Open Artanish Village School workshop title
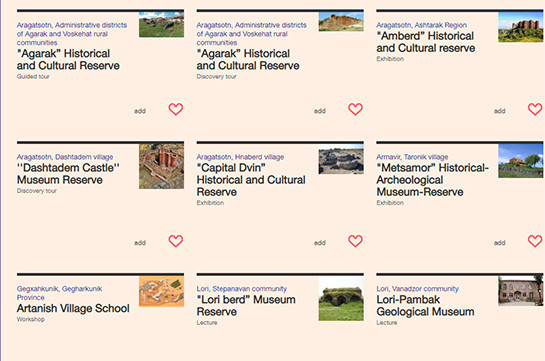The height and width of the screenshot is (361, 545). 73,309
